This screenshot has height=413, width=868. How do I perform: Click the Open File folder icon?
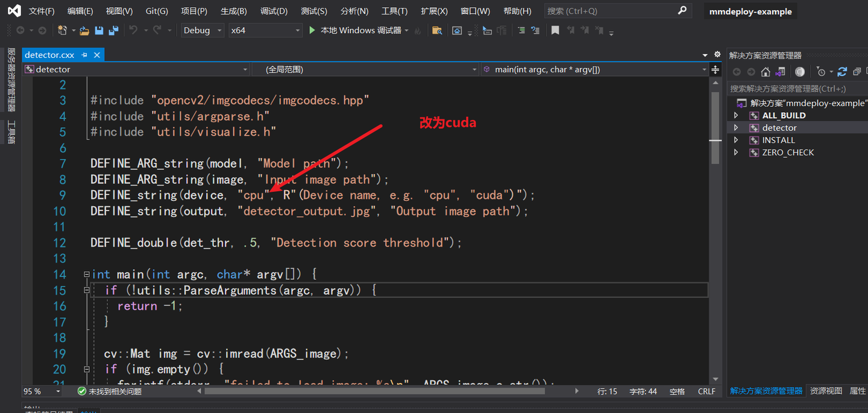pyautogui.click(x=84, y=30)
